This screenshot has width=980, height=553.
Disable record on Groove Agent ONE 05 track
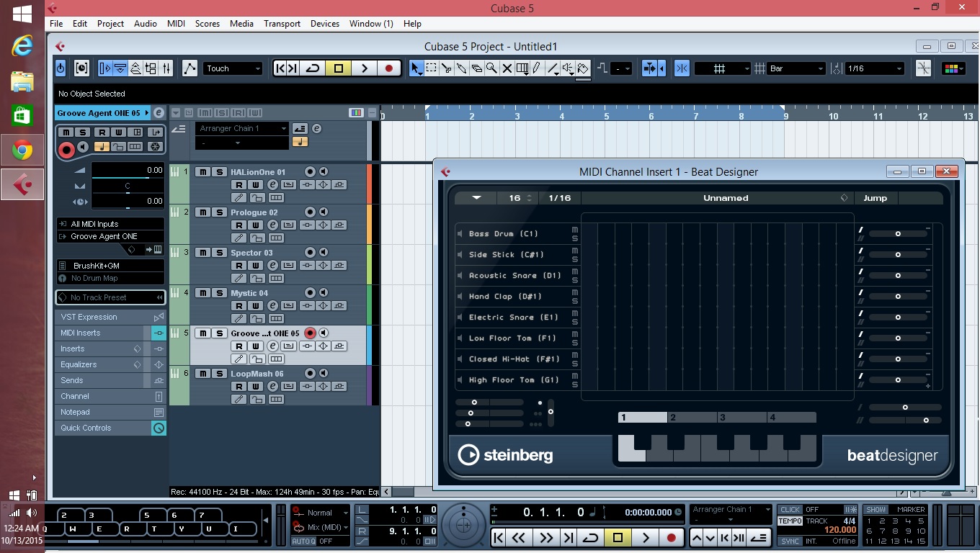pyautogui.click(x=310, y=333)
